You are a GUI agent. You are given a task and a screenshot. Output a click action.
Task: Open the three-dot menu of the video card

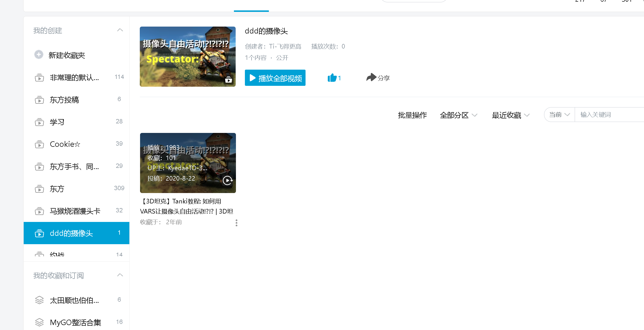point(237,223)
